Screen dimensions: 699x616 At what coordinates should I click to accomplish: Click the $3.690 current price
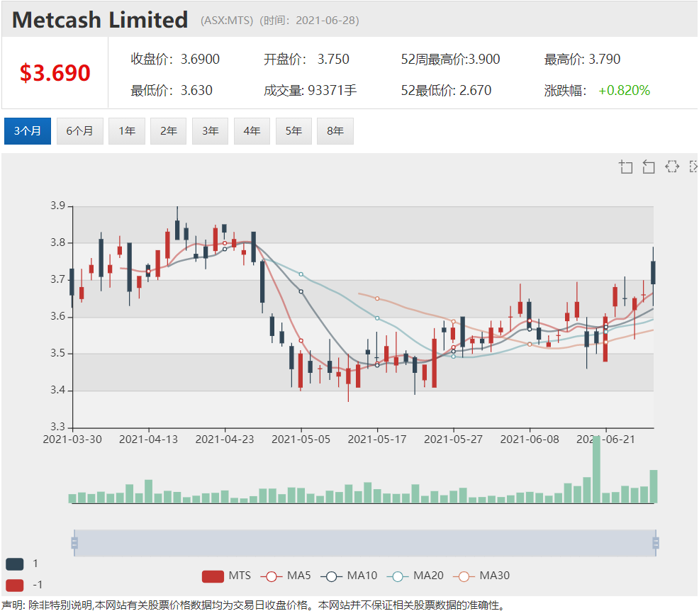tap(55, 73)
